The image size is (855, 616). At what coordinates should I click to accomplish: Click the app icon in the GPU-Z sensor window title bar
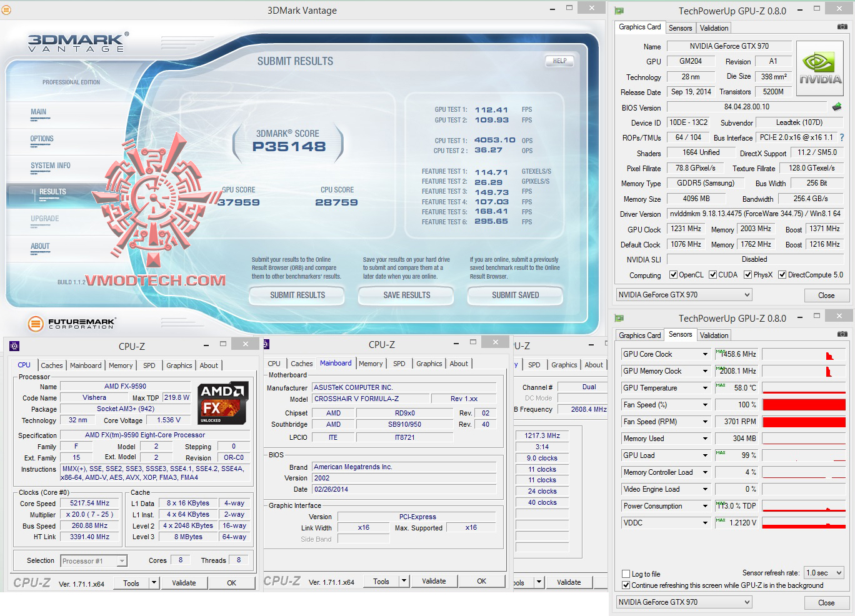pos(619,318)
